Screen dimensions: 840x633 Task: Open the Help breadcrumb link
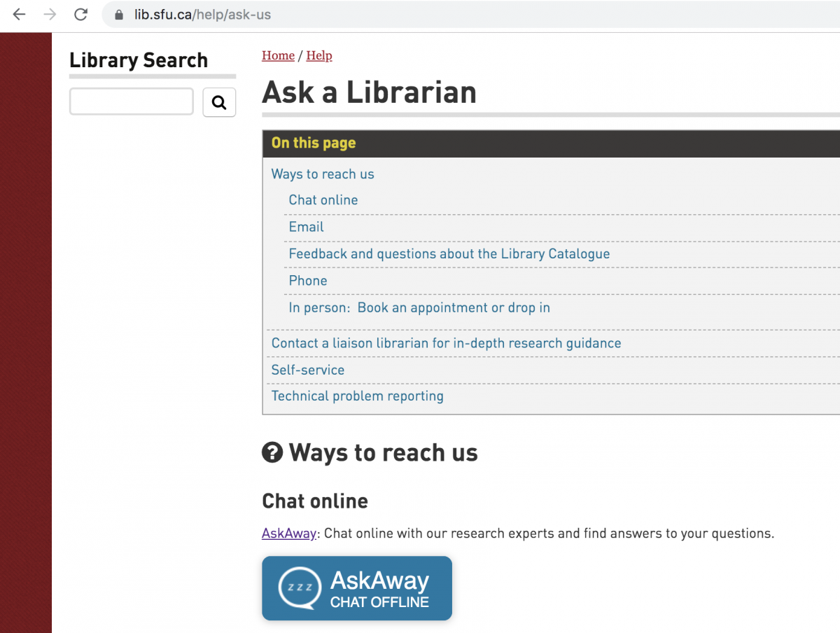[319, 56]
